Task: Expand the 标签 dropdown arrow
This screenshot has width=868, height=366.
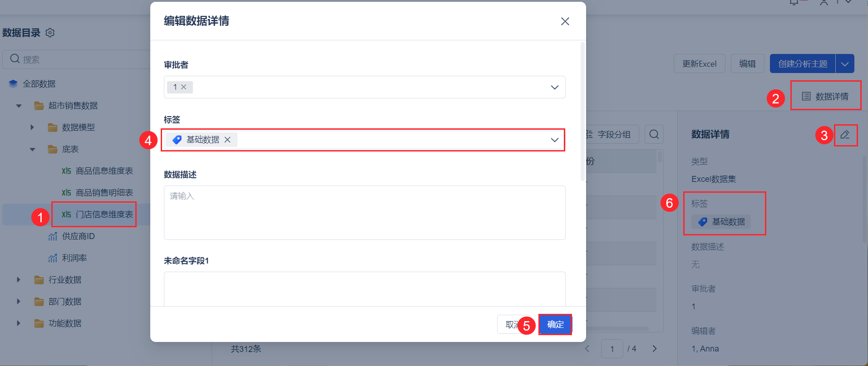Action: 554,140
